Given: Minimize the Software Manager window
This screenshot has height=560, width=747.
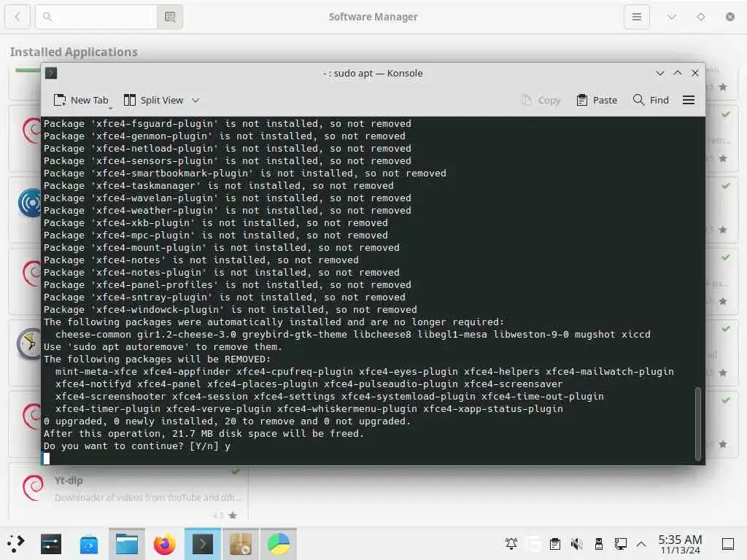Looking at the screenshot, I should tap(672, 17).
